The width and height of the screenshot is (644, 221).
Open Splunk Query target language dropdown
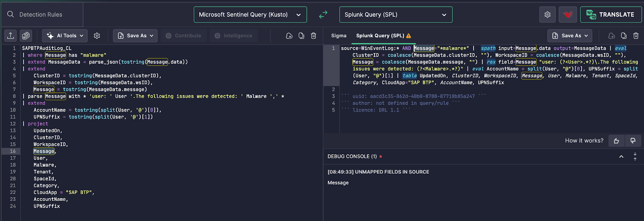tap(396, 14)
